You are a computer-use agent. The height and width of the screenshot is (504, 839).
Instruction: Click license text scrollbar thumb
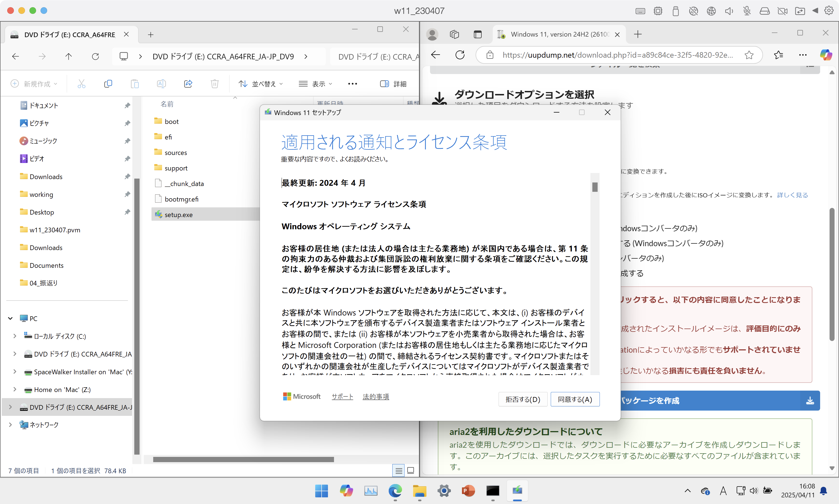[x=595, y=187]
